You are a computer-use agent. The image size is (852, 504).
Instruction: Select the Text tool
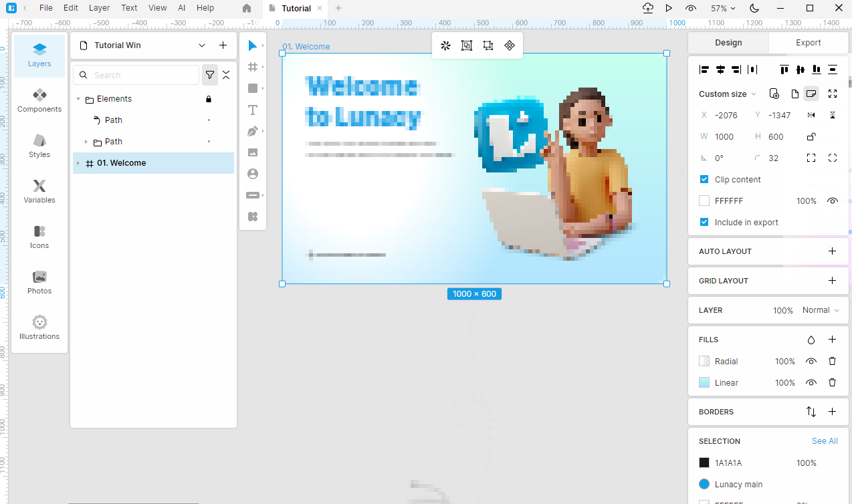[252, 110]
